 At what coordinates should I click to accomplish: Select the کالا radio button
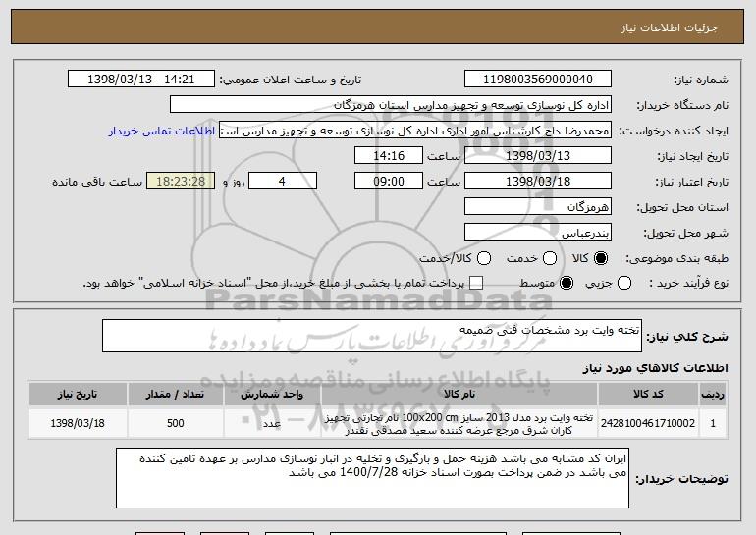click(x=601, y=258)
